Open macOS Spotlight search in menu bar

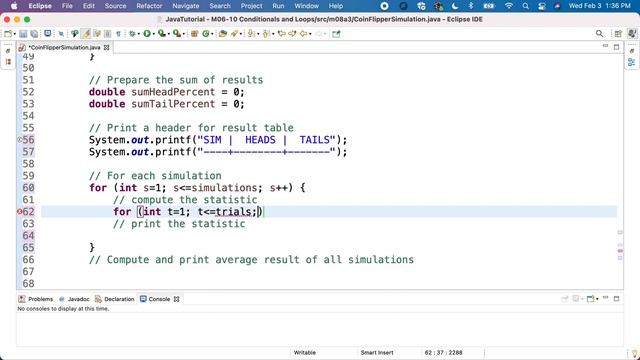coord(525,6)
